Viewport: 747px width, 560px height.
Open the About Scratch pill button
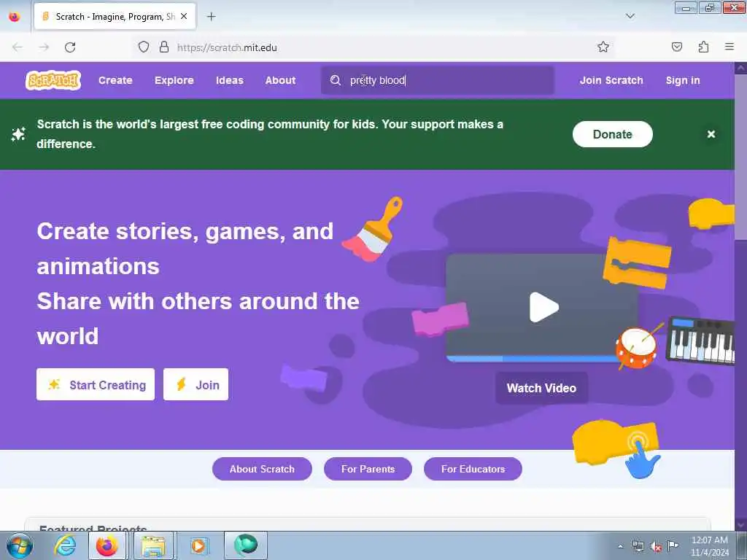point(262,469)
